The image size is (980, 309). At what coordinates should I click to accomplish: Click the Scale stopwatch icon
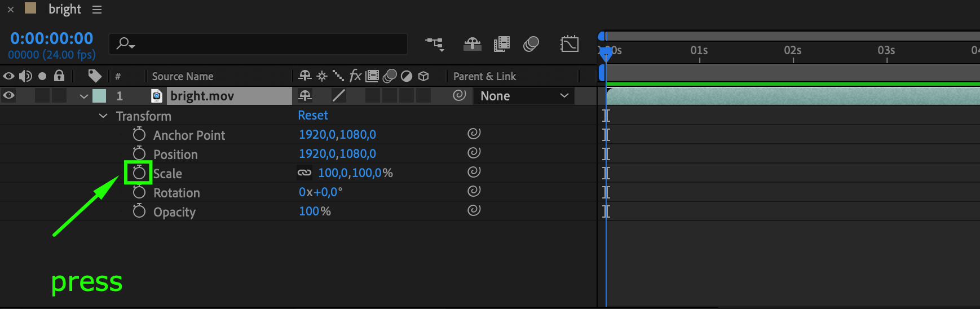(x=139, y=173)
